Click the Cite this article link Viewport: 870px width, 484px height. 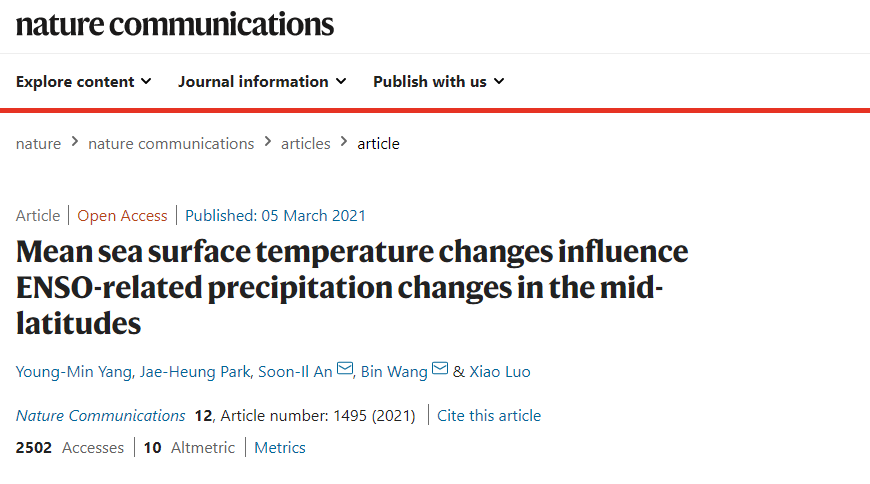tap(489, 415)
